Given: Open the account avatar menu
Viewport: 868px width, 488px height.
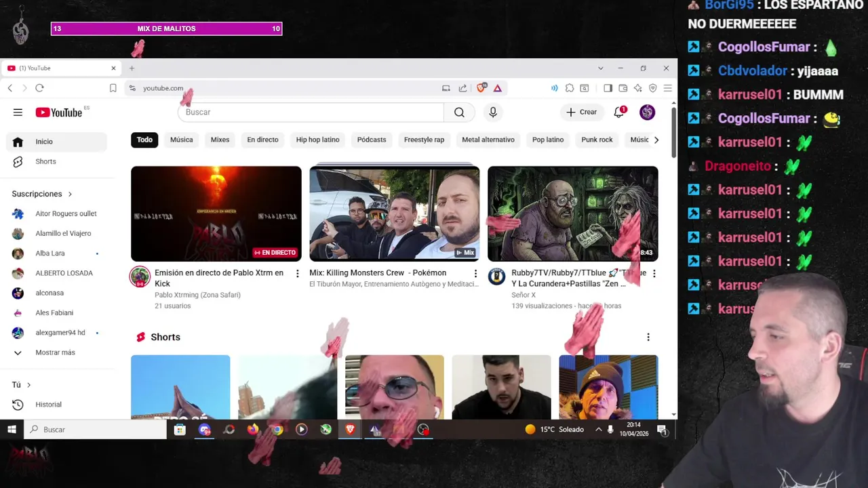Looking at the screenshot, I should point(647,113).
